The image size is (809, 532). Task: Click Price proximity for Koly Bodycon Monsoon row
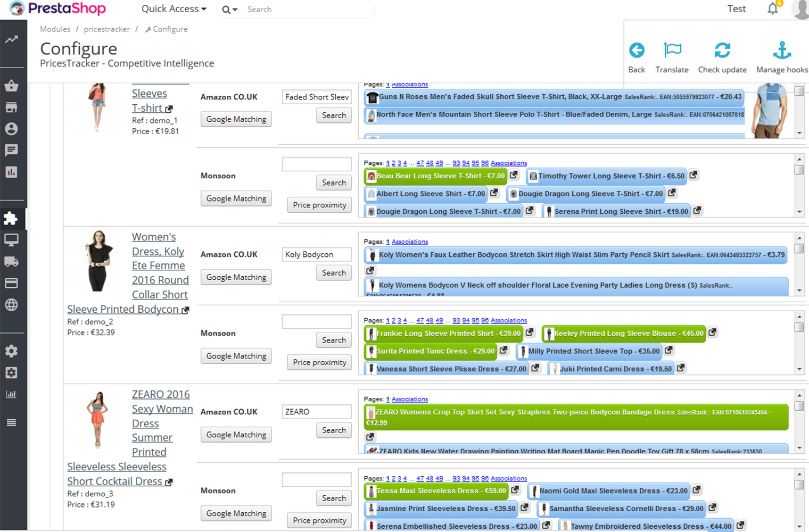pyautogui.click(x=319, y=362)
